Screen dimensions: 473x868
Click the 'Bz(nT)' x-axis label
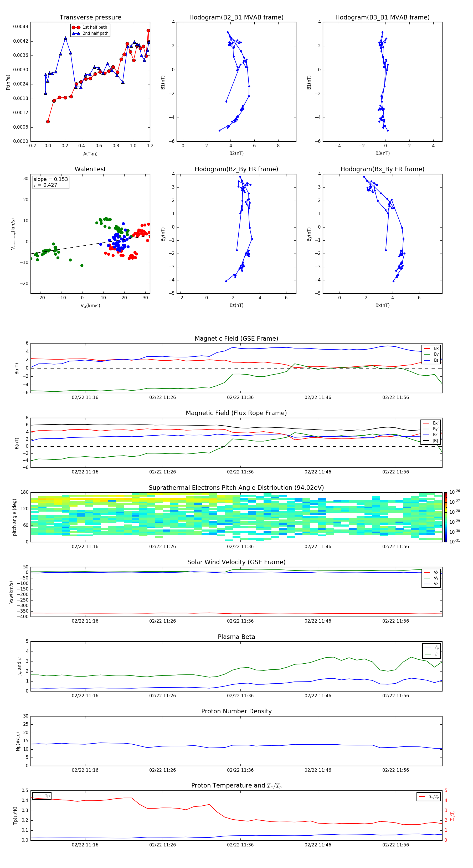click(236, 305)
